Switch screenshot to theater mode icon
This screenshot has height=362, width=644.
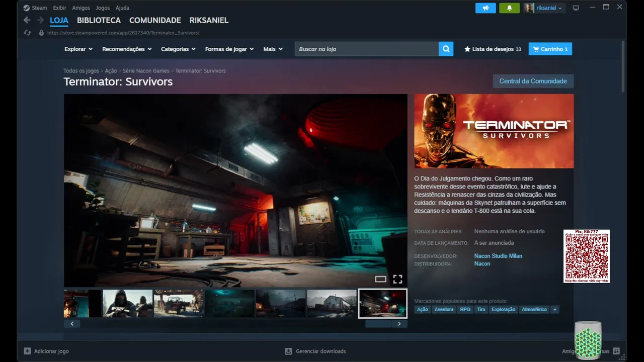[x=381, y=279]
